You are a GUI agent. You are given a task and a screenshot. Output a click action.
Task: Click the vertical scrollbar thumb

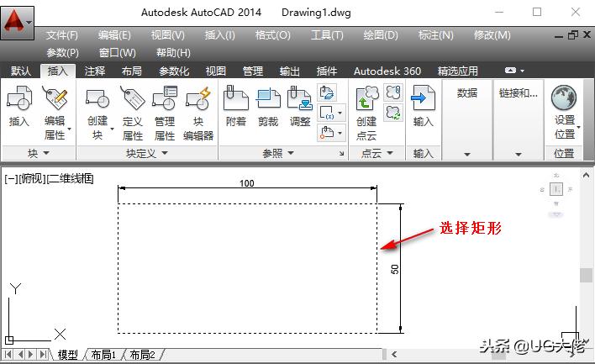click(586, 275)
